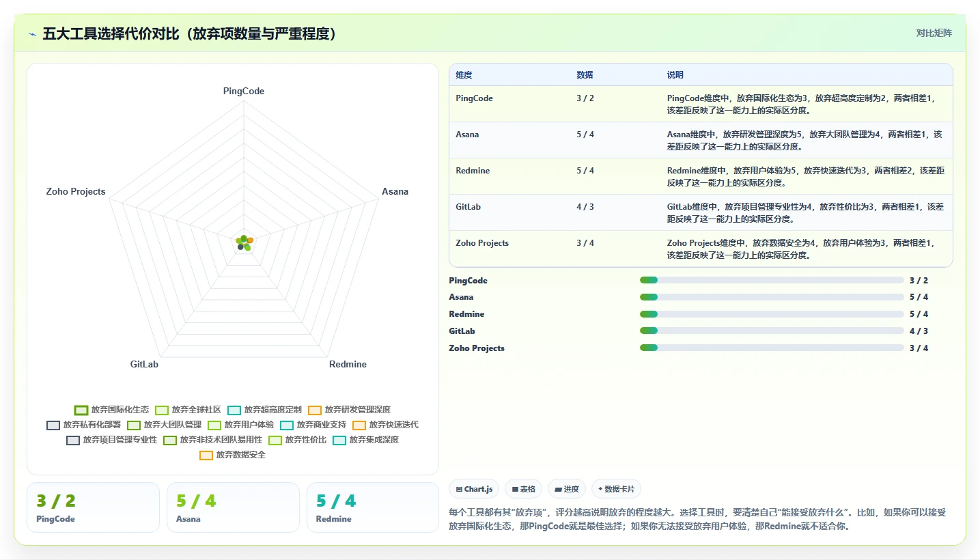This screenshot has width=980, height=560.
Task: Click the Asana progress bar
Action: (772, 297)
